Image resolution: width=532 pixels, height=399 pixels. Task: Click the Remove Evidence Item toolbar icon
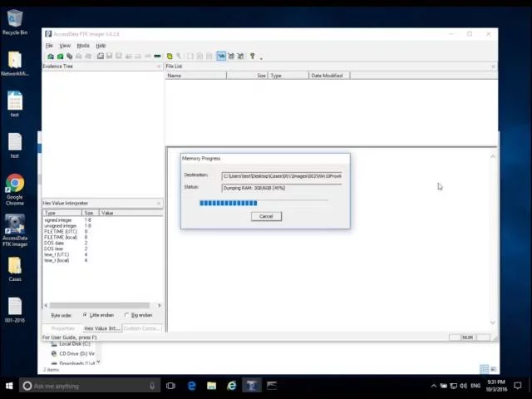coord(79,57)
